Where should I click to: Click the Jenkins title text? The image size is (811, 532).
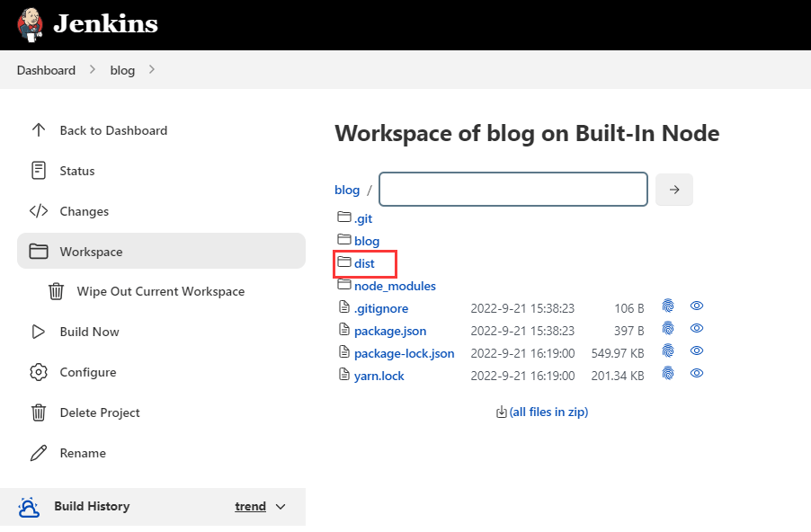pos(105,23)
